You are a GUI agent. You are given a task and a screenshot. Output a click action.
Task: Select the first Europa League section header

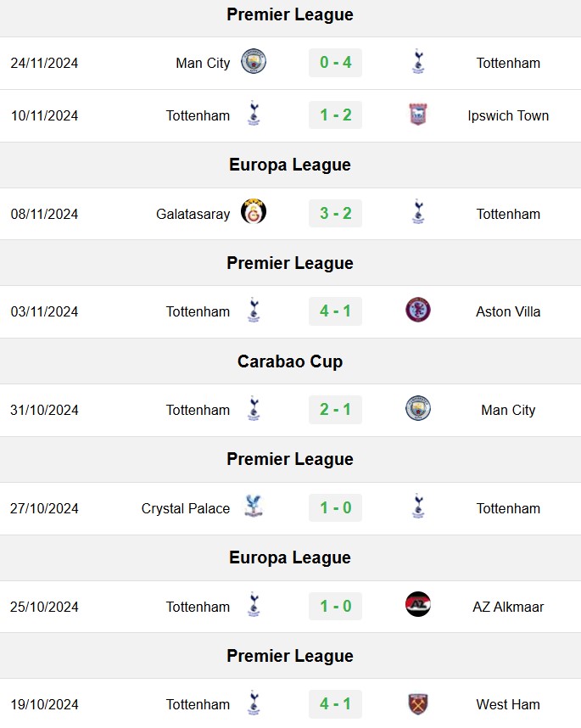tap(290, 165)
